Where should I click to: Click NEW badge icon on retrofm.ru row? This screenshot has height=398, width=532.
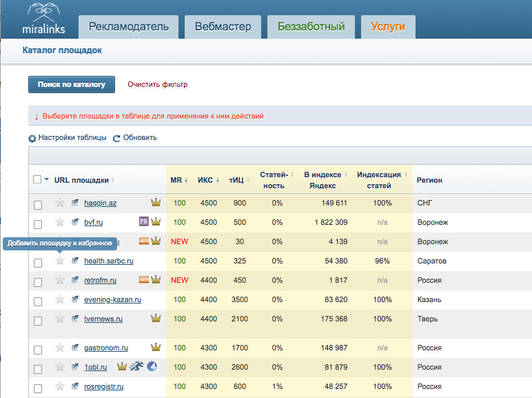(x=144, y=280)
